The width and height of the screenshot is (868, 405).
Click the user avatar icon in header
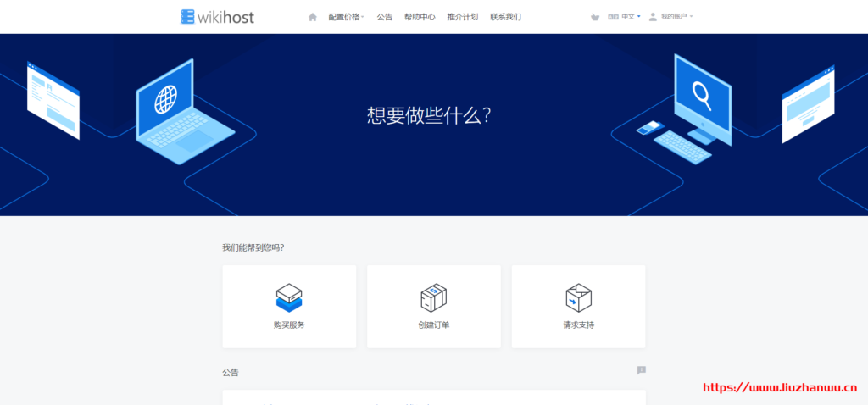point(653,17)
